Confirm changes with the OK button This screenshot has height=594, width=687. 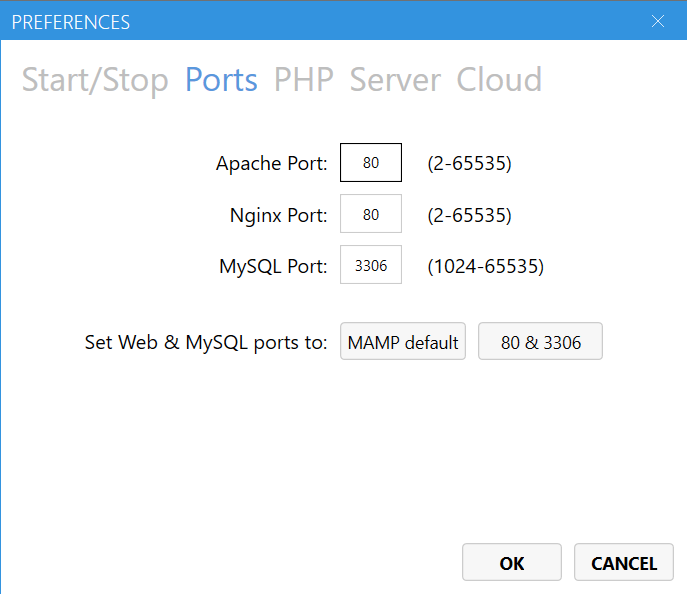coord(511,563)
